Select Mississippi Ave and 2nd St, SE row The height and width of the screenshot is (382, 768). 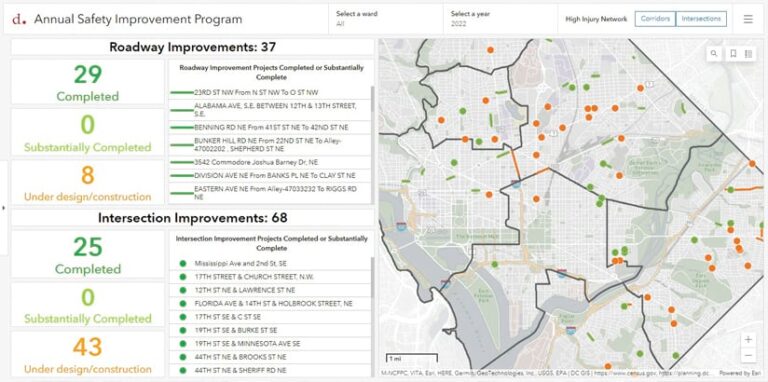pos(271,263)
